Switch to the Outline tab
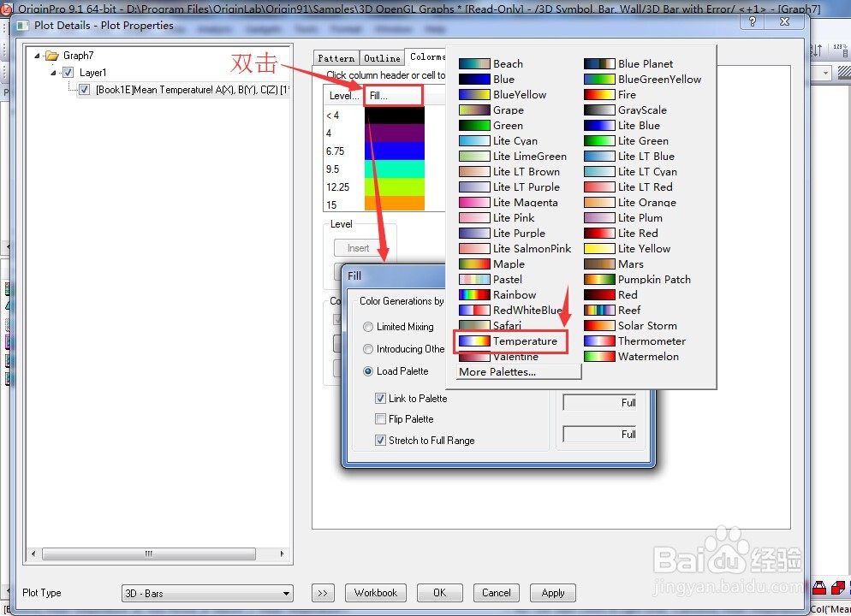851x616 pixels. tap(382, 58)
